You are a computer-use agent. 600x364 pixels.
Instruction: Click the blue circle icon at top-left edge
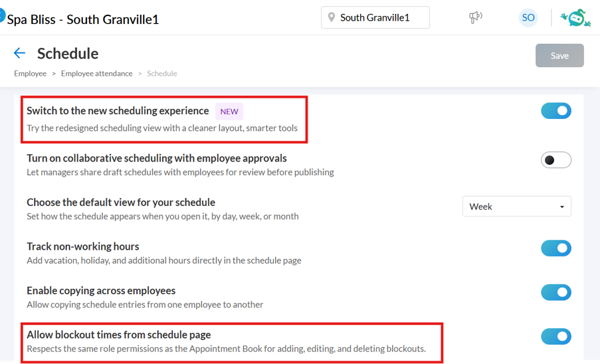point(2,15)
